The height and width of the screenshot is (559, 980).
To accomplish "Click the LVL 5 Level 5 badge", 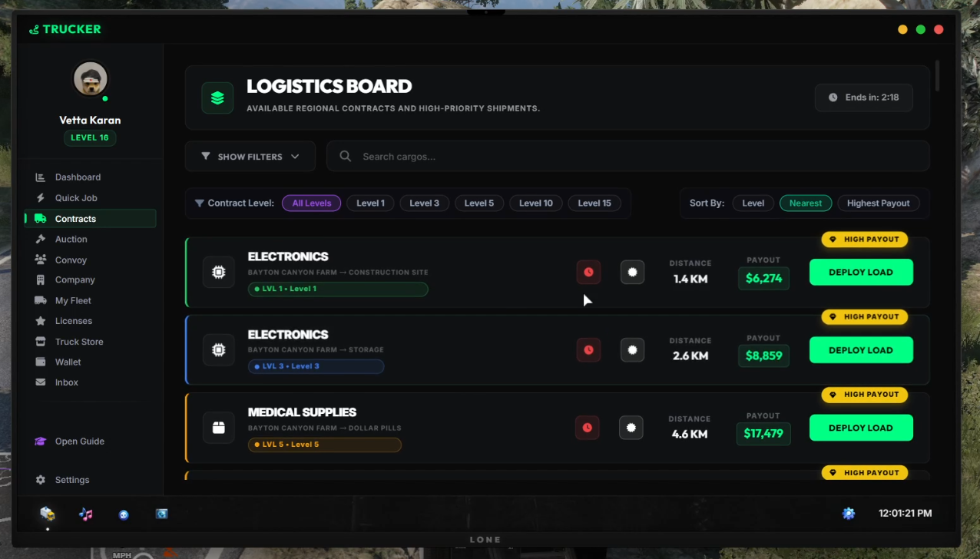I will [324, 445].
